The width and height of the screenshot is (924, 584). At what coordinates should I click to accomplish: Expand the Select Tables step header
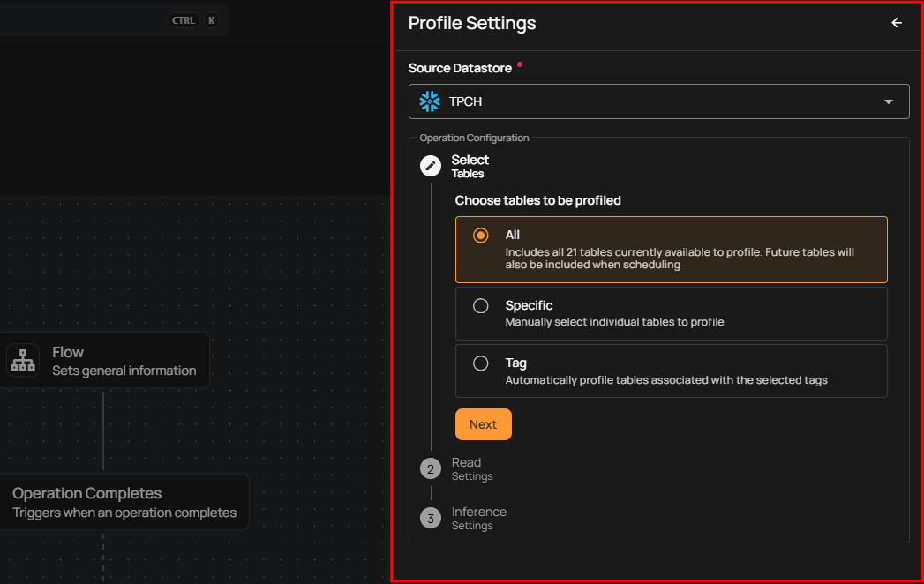click(x=470, y=166)
